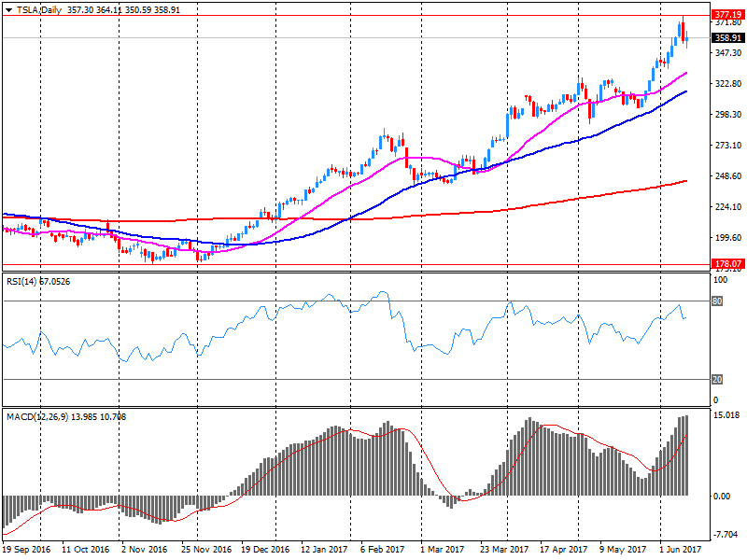Select the current price label 358.91
747x560 pixels.
728,37
